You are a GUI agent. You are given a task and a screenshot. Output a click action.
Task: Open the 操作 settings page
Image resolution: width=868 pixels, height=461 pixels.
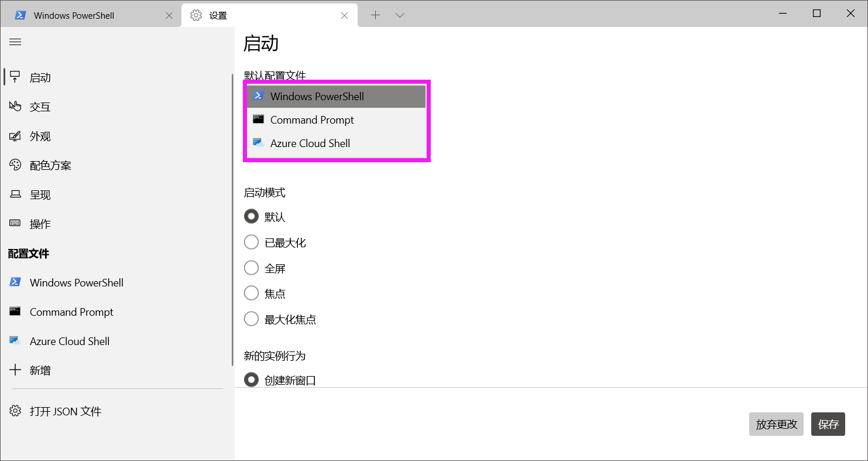tap(117, 224)
